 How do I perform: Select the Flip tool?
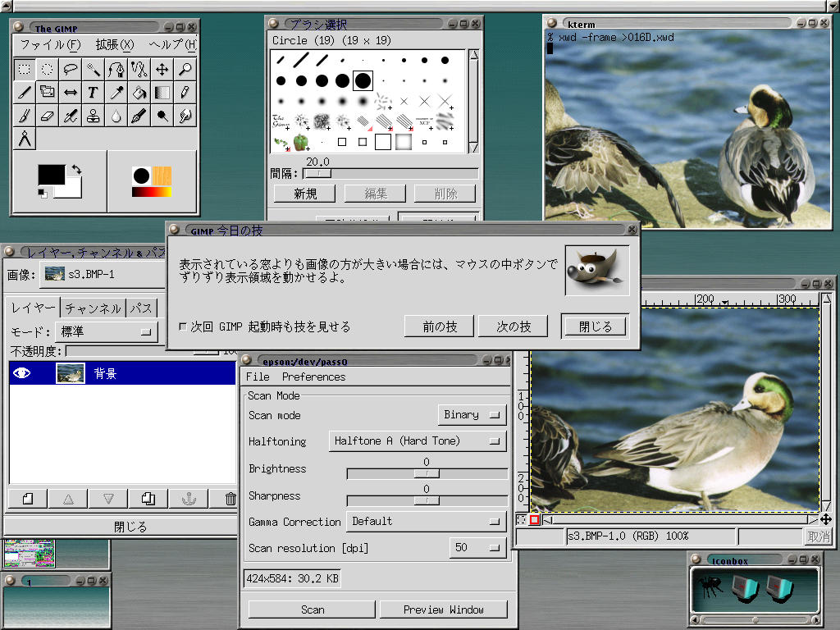click(71, 92)
